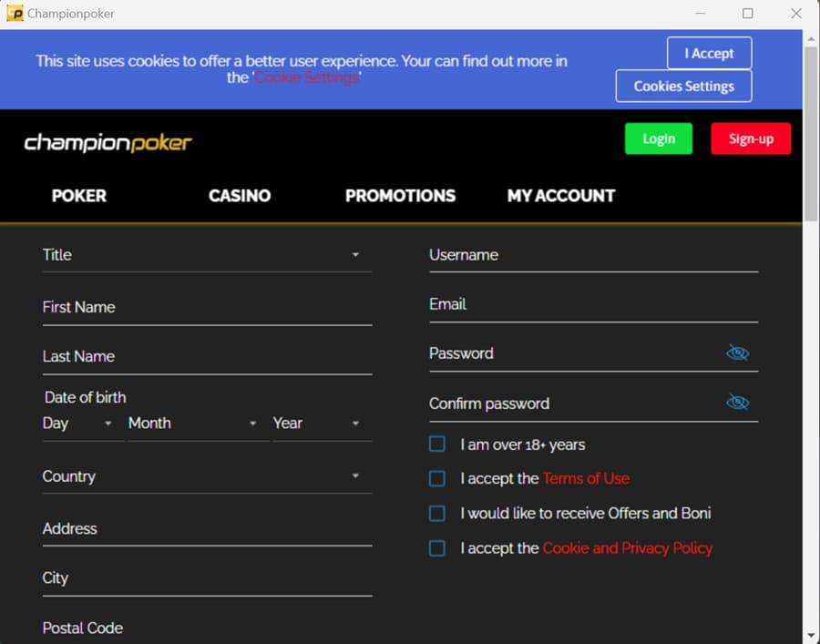Check 'I would like to receive Offers and Boni'

click(436, 513)
